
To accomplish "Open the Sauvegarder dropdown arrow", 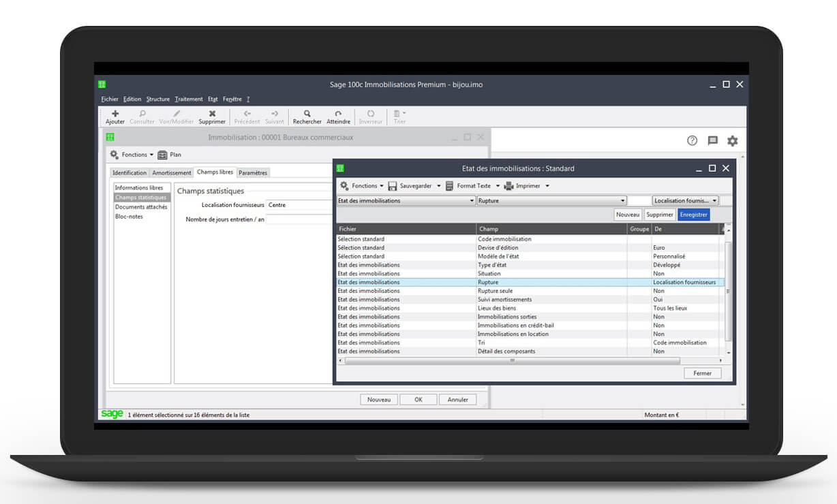I will click(x=438, y=186).
